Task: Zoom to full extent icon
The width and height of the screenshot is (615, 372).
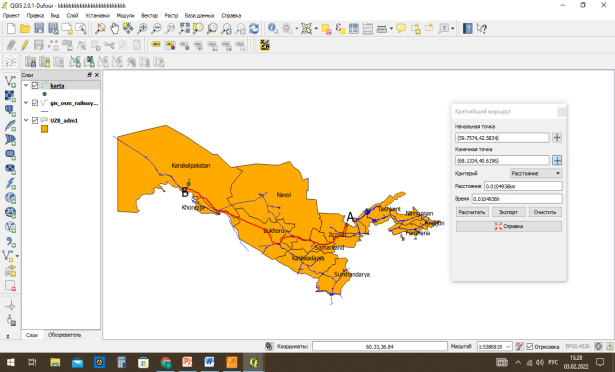Action: point(184,28)
